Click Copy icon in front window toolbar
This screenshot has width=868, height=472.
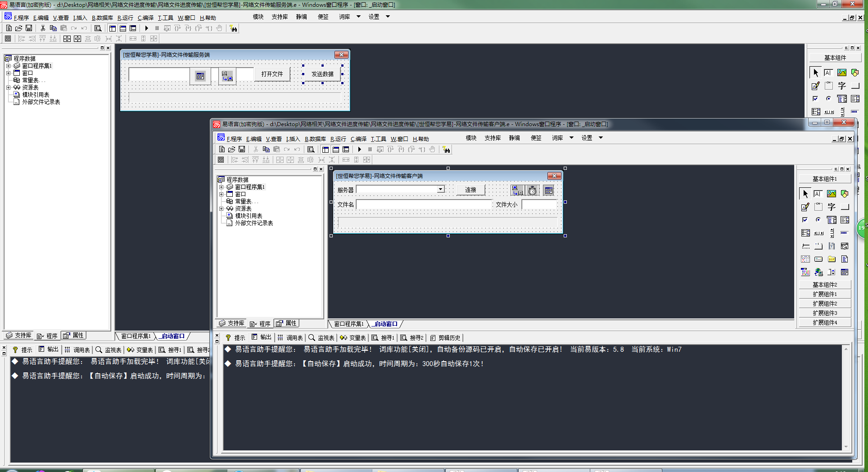(x=266, y=149)
